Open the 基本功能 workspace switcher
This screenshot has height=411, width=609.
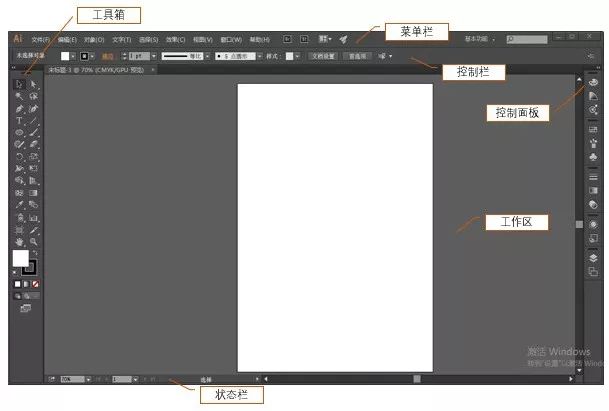(480, 39)
